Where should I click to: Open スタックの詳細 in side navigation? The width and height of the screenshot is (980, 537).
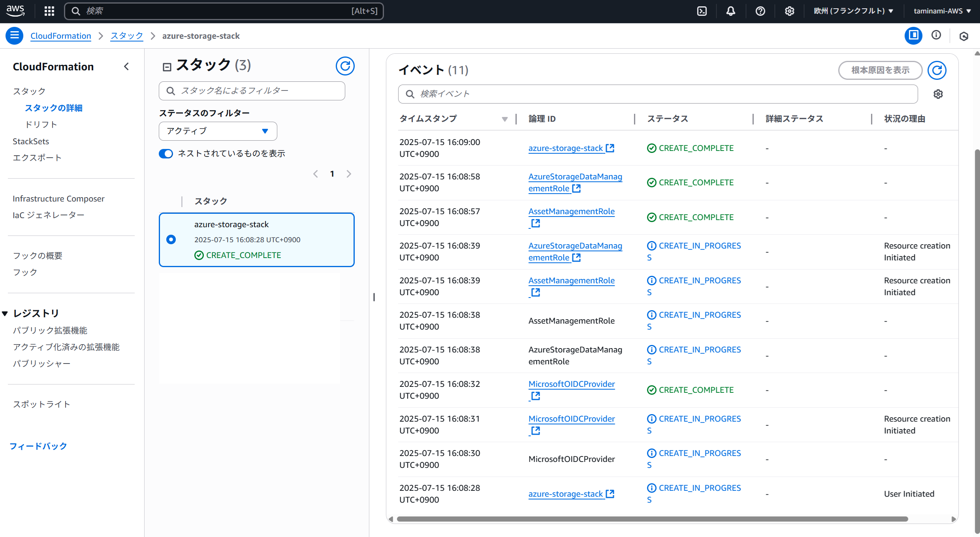click(x=54, y=108)
